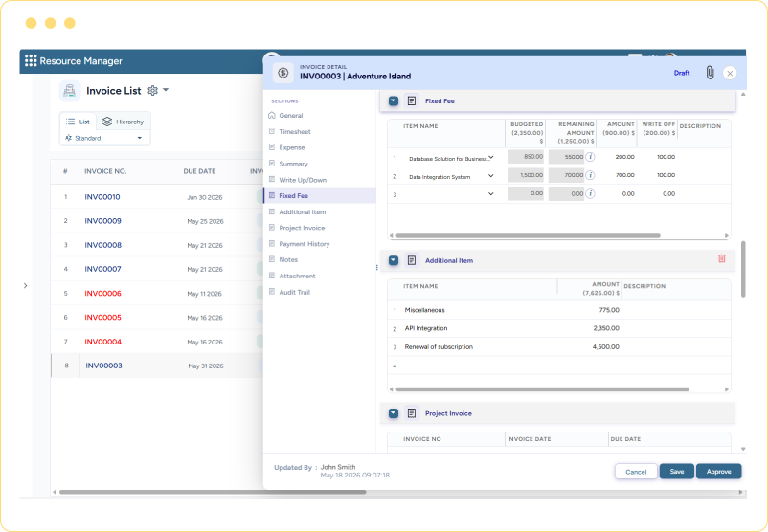Open the Resource Manager app grid icon
The width and height of the screenshot is (768, 532).
pyautogui.click(x=31, y=60)
